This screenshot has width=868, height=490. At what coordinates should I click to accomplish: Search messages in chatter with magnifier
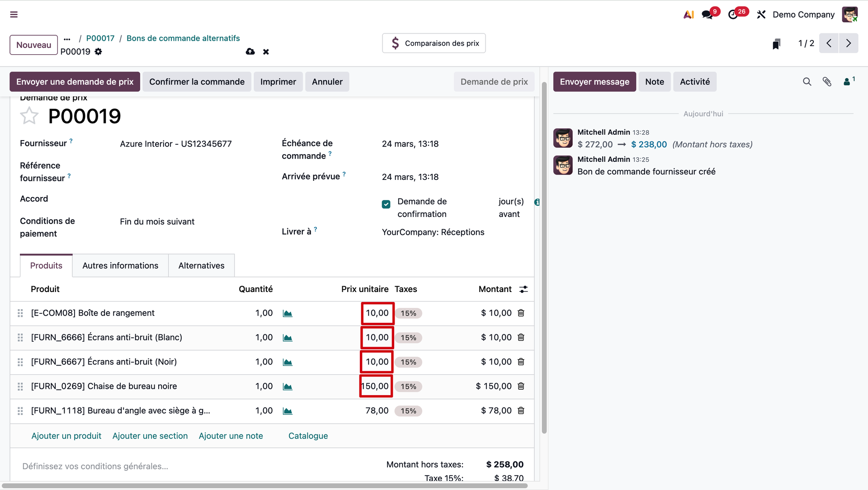807,82
